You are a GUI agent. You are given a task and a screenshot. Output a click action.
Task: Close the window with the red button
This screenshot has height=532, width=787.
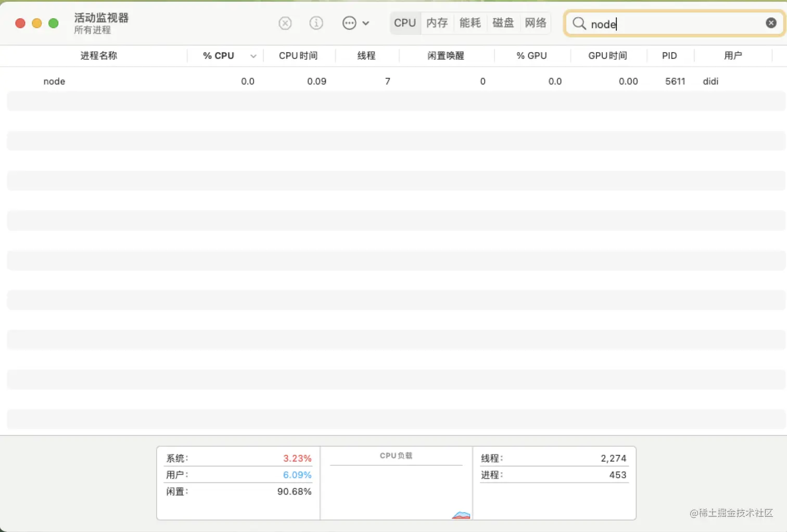tap(20, 23)
